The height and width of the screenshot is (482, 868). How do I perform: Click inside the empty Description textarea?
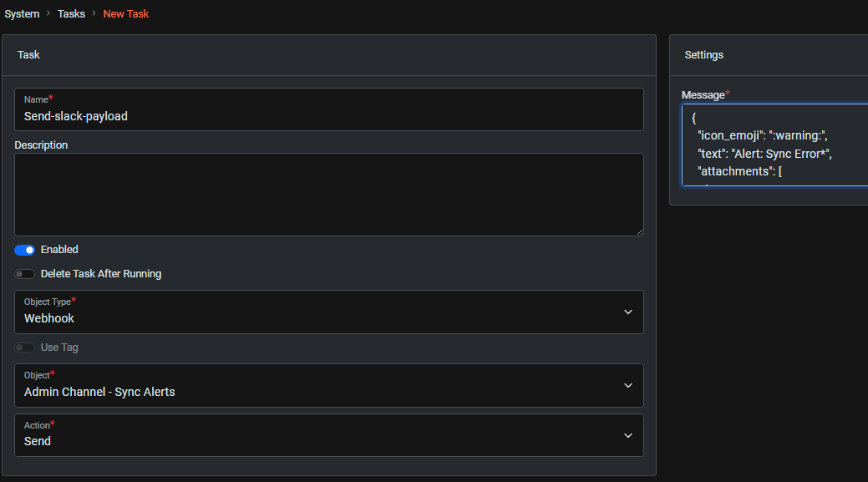[x=328, y=192]
